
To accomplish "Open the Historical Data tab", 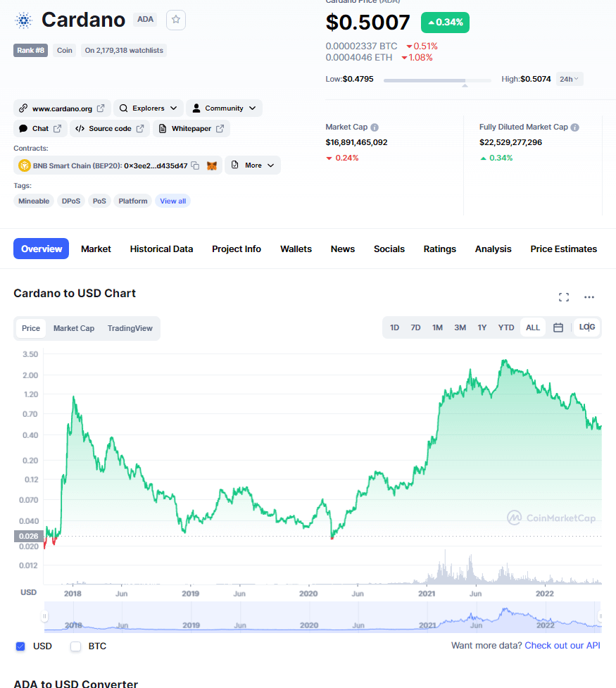I will (x=161, y=249).
